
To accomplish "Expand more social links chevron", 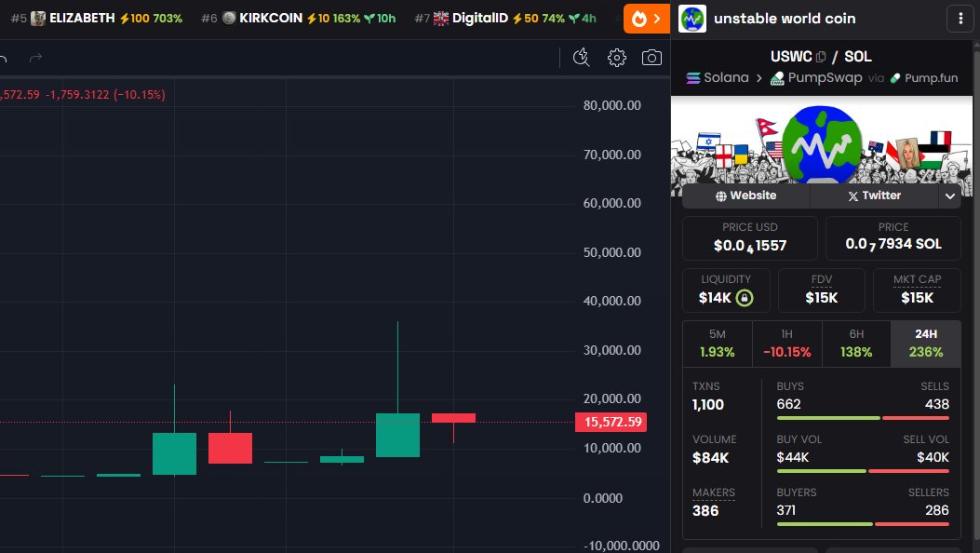I will (950, 196).
